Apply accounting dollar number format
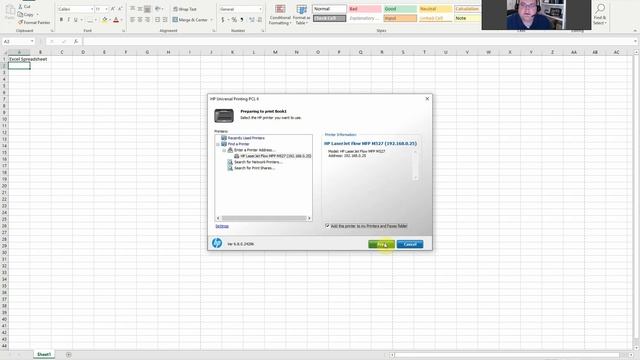 (x=223, y=20)
